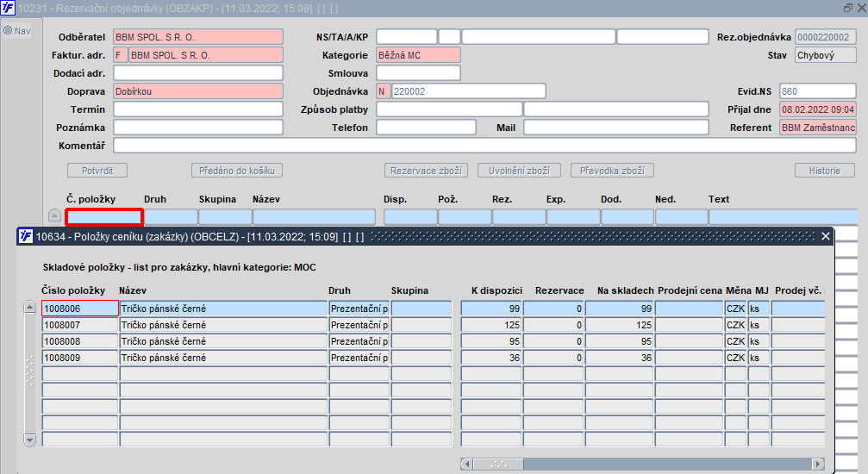Close the Položky ceníku dialog
Image resolution: width=868 pixels, height=474 pixels.
(x=826, y=236)
